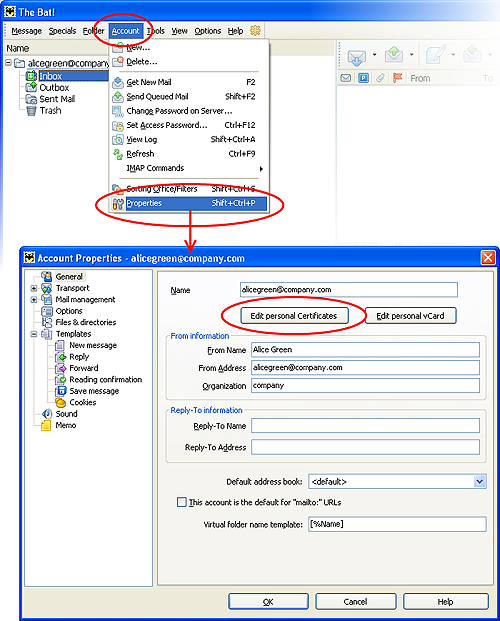Click the Get New Mail toolbar icon

pyautogui.click(x=356, y=56)
